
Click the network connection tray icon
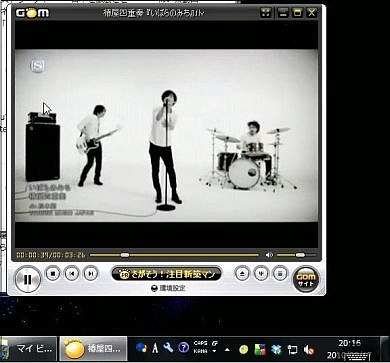point(292,349)
